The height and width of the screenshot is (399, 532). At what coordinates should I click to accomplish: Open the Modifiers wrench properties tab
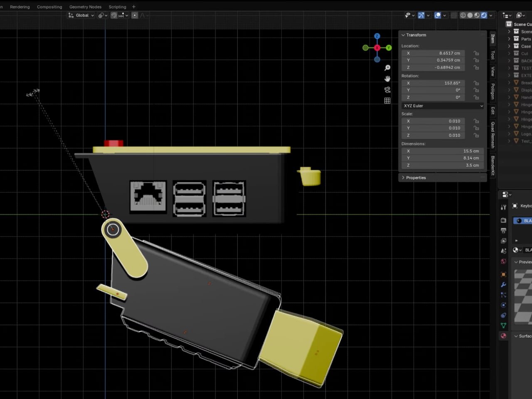point(503,285)
